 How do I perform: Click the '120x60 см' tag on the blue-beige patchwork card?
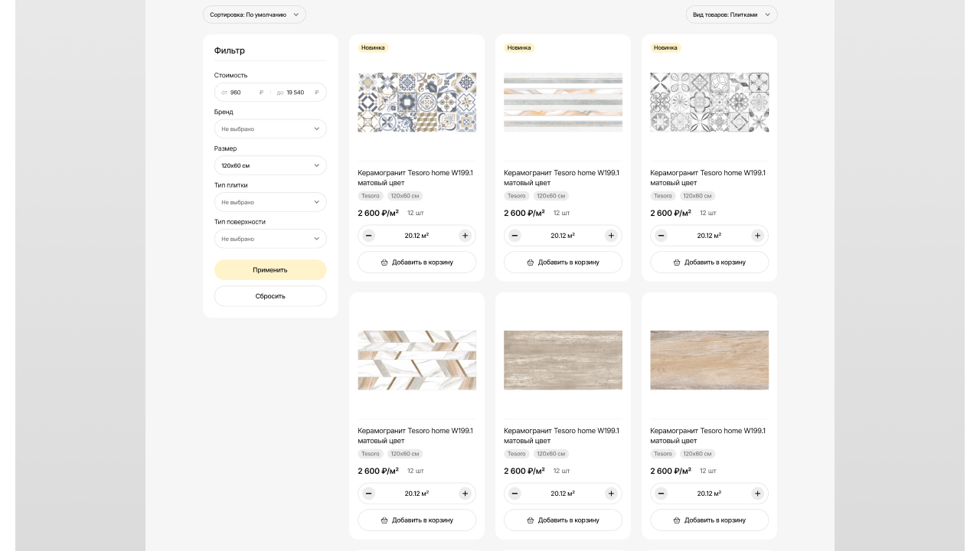405,196
